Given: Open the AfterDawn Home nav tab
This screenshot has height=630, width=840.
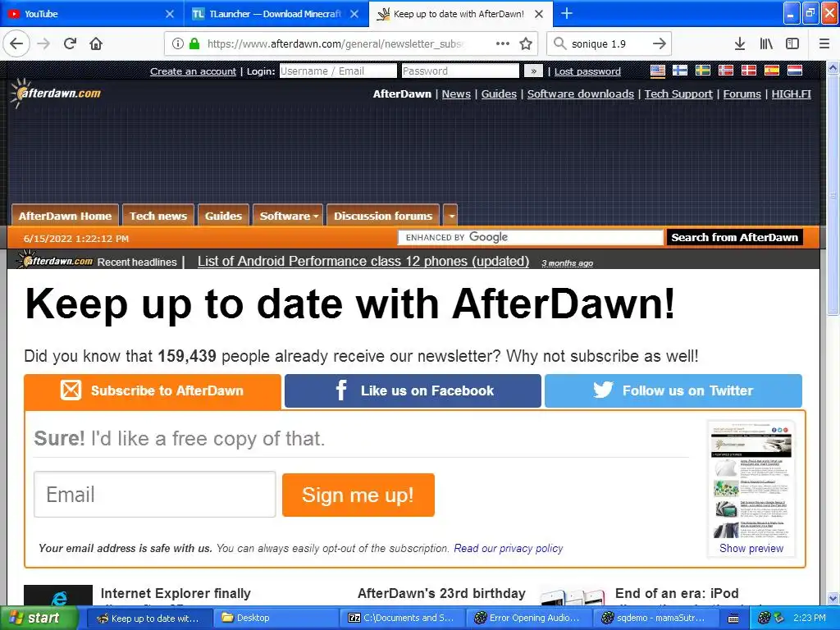Looking at the screenshot, I should [x=65, y=216].
